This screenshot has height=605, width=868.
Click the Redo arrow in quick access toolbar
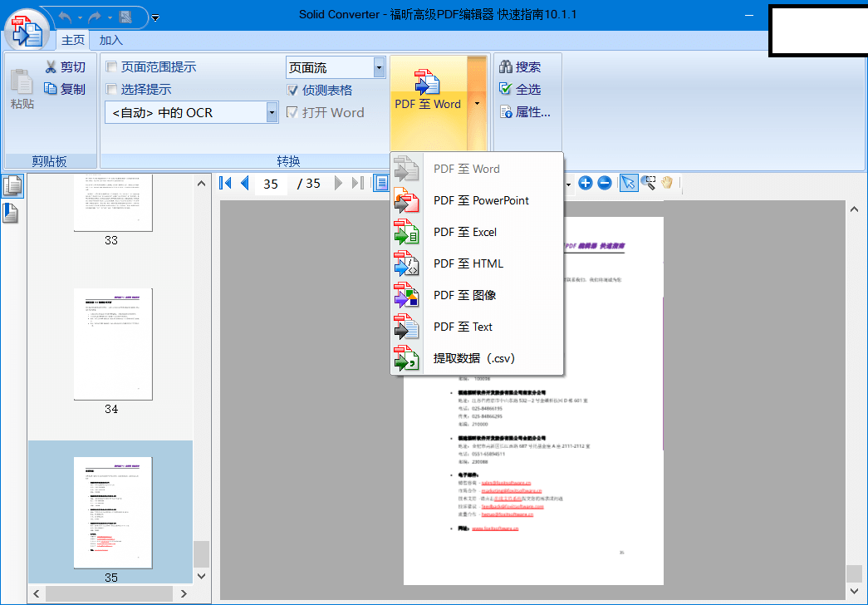[95, 17]
